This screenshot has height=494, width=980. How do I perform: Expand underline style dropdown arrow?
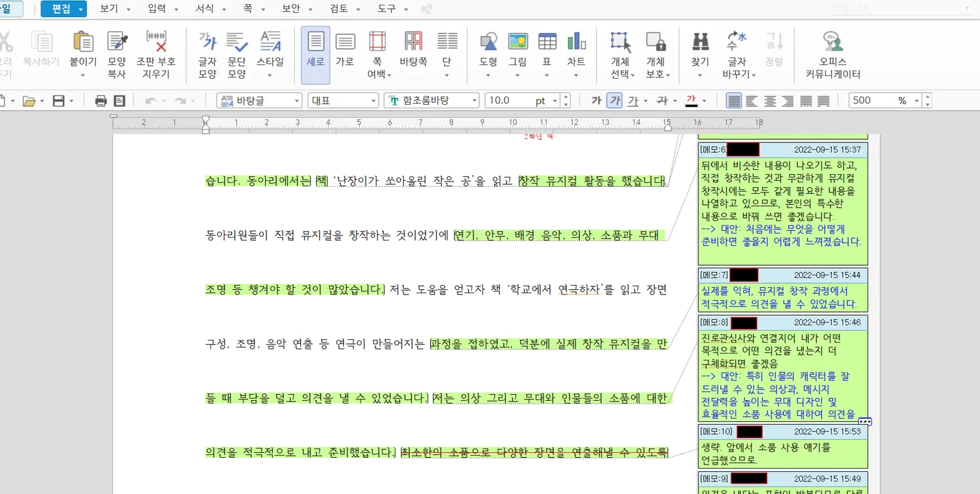[x=646, y=101]
